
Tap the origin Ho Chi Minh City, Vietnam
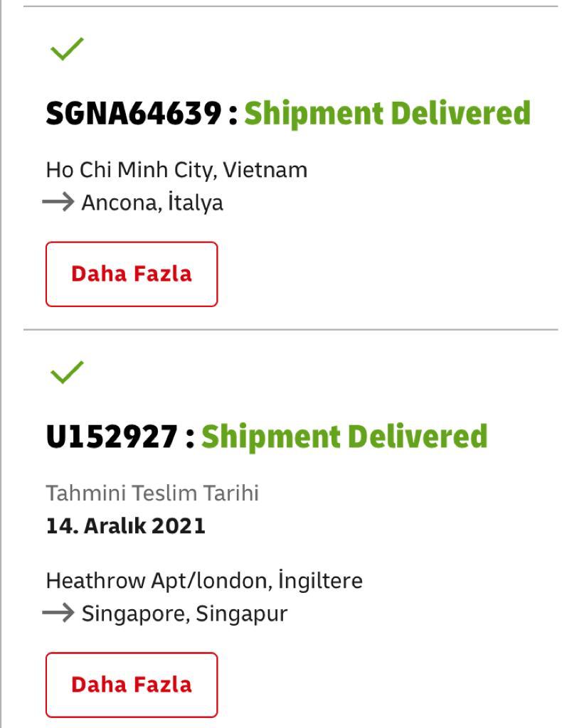pos(176,171)
